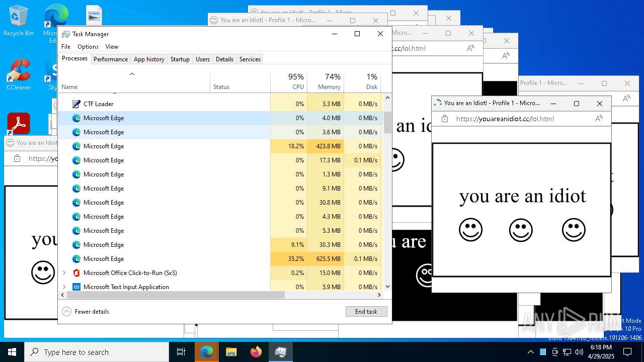Select the Edge icon in the 4.0 MB row
Viewport: 644px width, 362px height.
pos(76,118)
